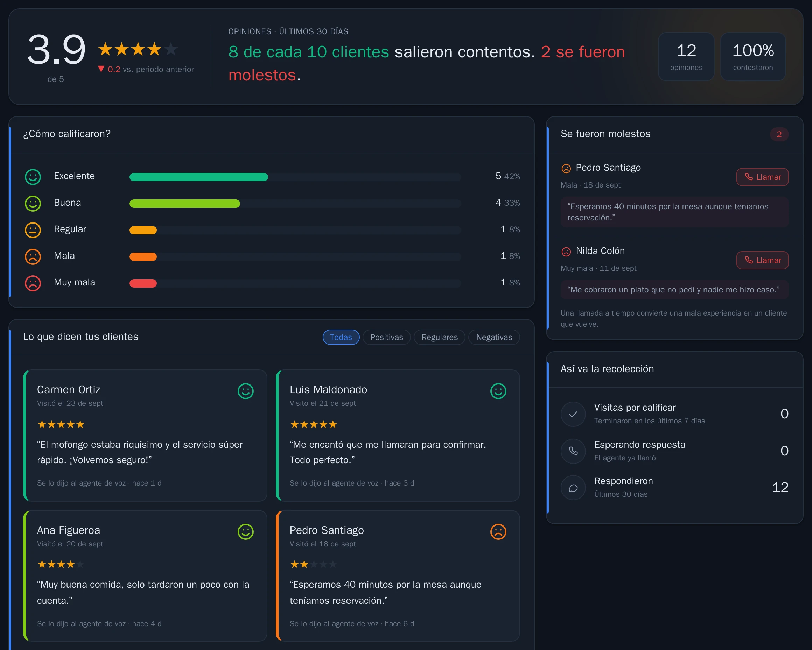Viewport: 812px width, 650px height.
Task: Click frown icon on Pedro Santiago review card
Action: (x=498, y=531)
